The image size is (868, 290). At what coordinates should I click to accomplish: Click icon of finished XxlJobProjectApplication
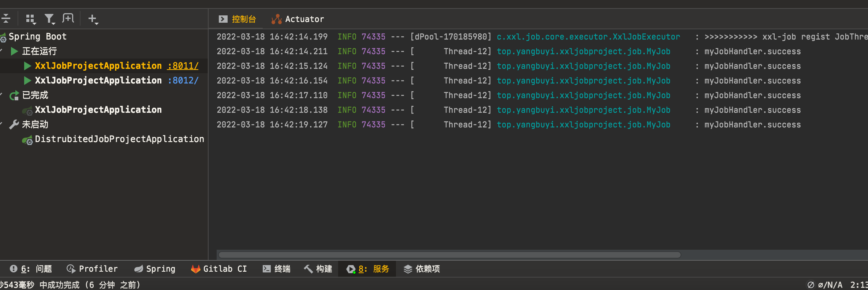27,110
